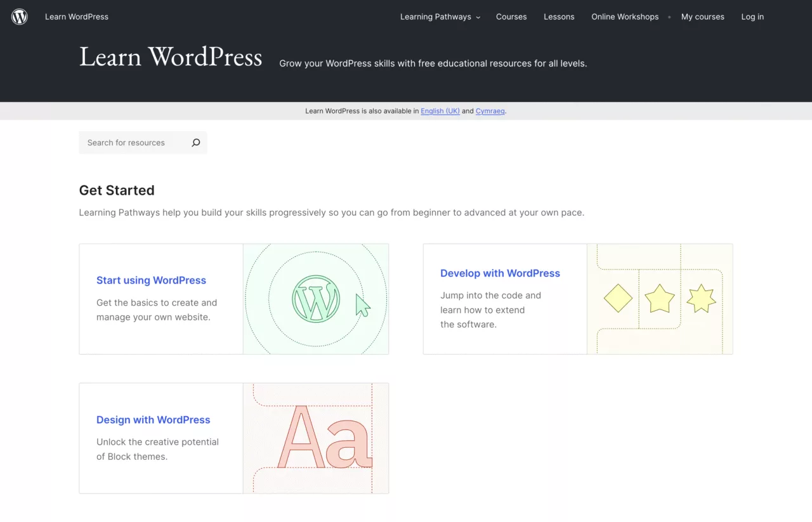Click the Log in link
812x522 pixels.
[x=752, y=16]
